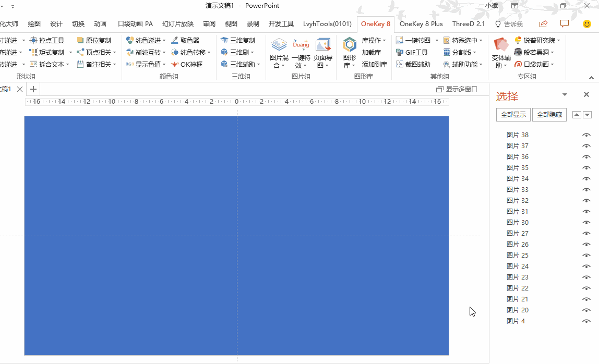Toggle visibility of 图片 30

click(586, 223)
